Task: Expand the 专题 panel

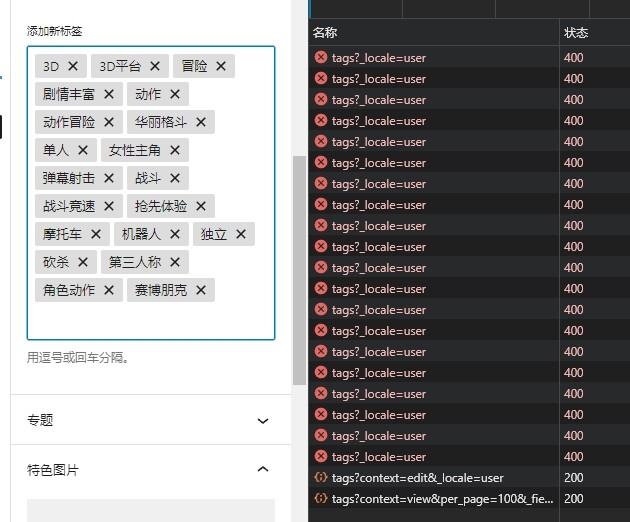Action: coord(262,421)
